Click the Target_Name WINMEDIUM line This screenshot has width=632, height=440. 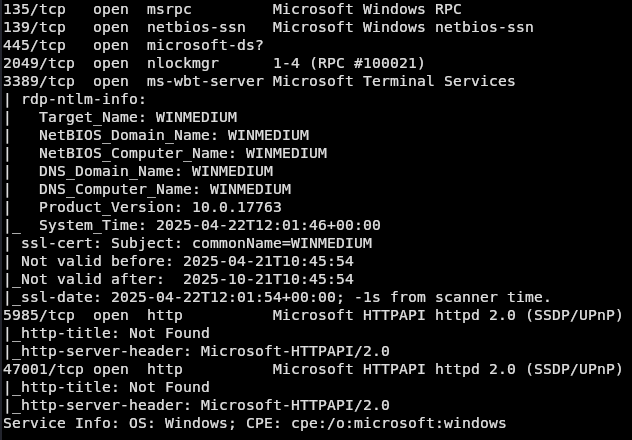coord(138,117)
